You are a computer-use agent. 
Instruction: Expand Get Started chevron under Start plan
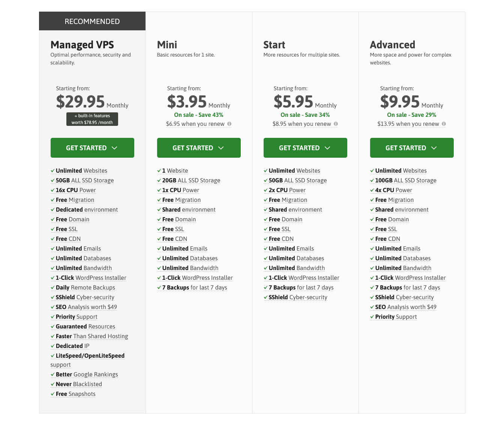[x=327, y=148]
